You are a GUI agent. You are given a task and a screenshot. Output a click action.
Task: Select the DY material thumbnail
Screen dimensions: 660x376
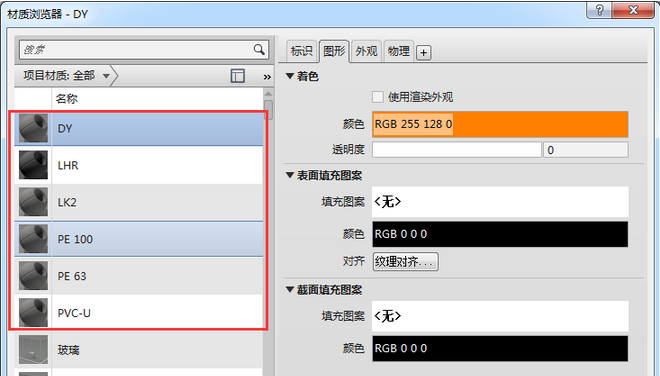pyautogui.click(x=33, y=128)
